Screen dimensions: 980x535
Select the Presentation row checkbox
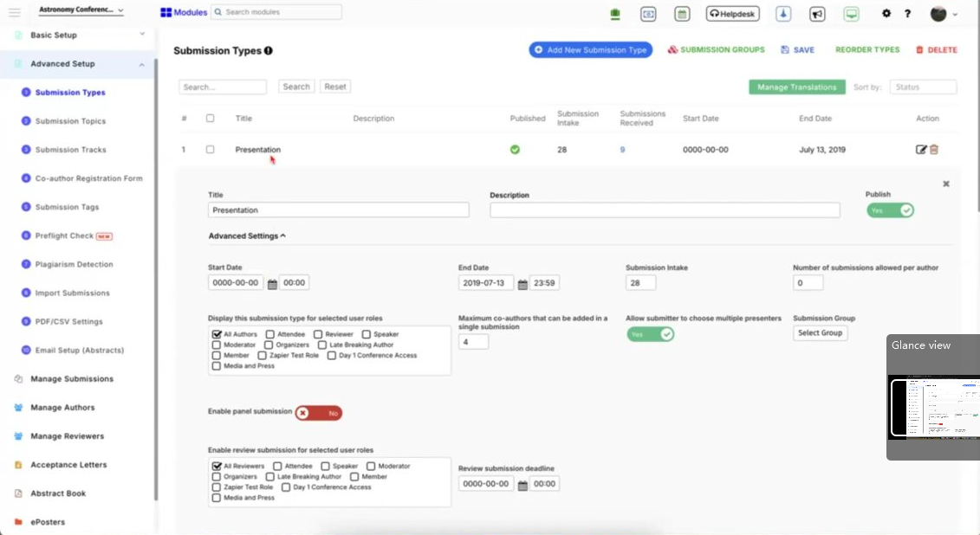(210, 149)
